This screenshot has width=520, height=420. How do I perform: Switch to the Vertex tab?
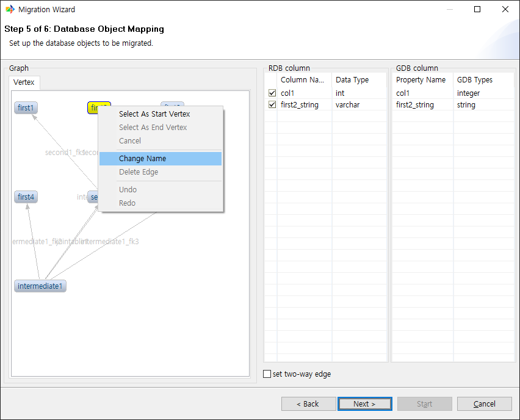[24, 82]
